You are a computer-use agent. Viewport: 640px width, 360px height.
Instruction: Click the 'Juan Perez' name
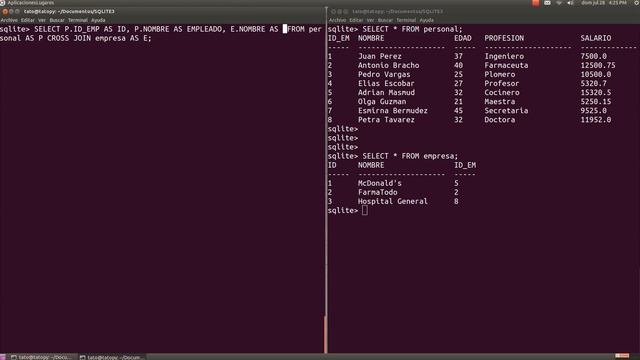click(380, 56)
